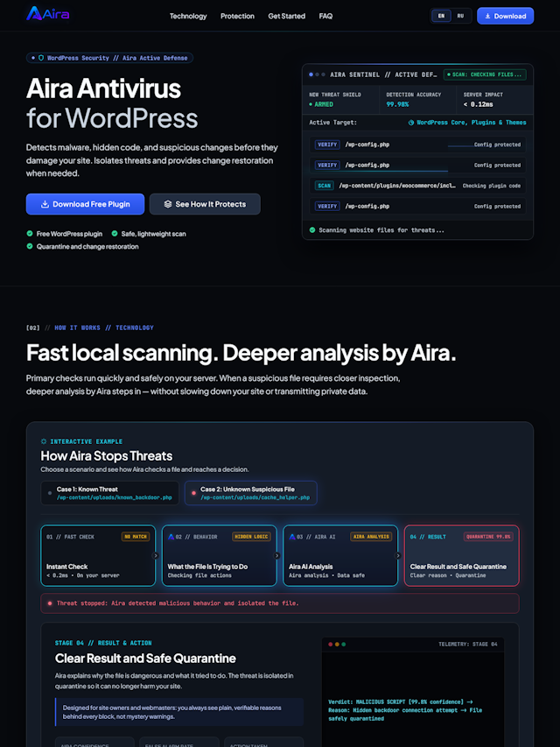
Task: Click checkmark icon beside Free WordPress plugin
Action: coord(30,234)
